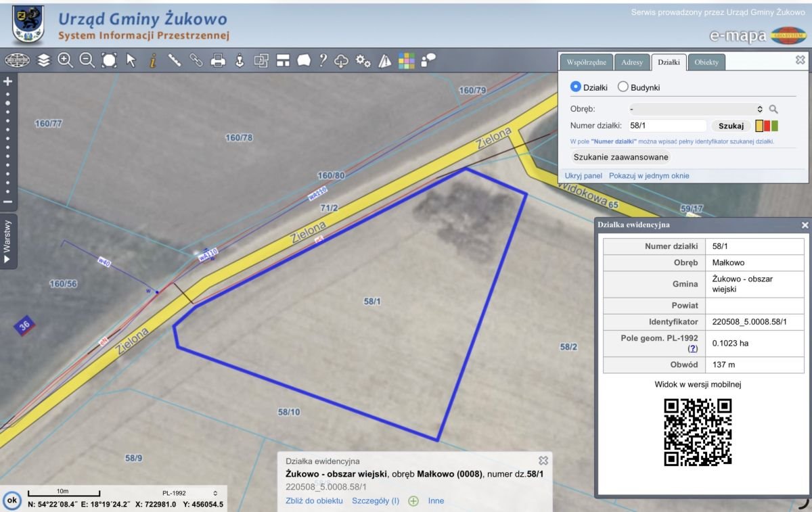Click Szukanie zaawansowane button
This screenshot has height=512, width=812.
(x=621, y=157)
